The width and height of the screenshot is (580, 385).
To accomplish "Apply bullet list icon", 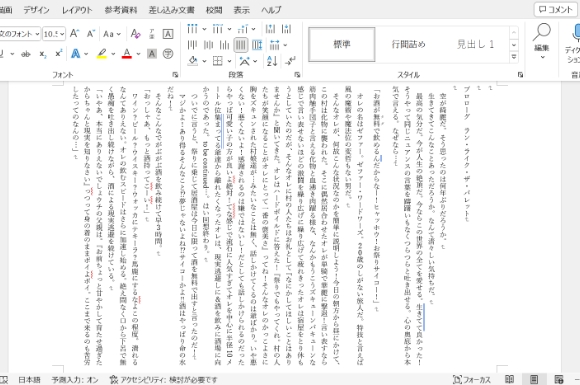I will coord(192,28).
